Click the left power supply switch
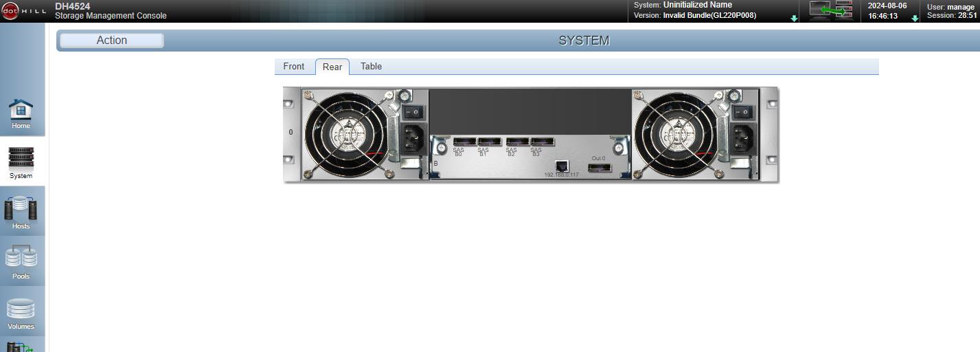This screenshot has width=980, height=352. pos(412,111)
